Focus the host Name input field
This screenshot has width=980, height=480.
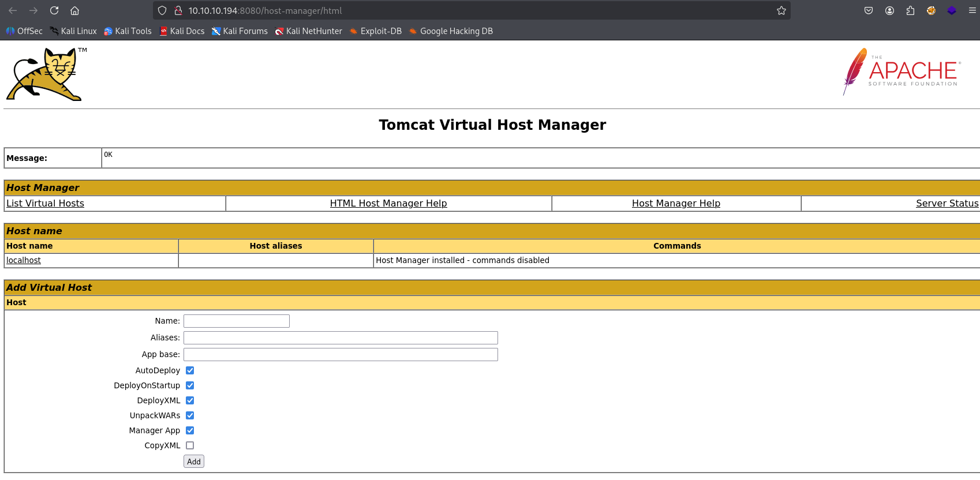click(237, 321)
